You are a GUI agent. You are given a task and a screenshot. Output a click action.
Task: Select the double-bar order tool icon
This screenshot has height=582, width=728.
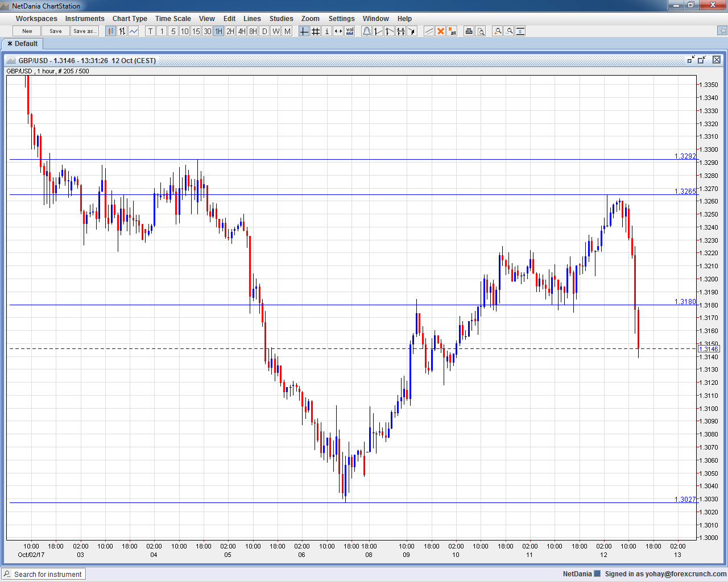click(x=401, y=31)
